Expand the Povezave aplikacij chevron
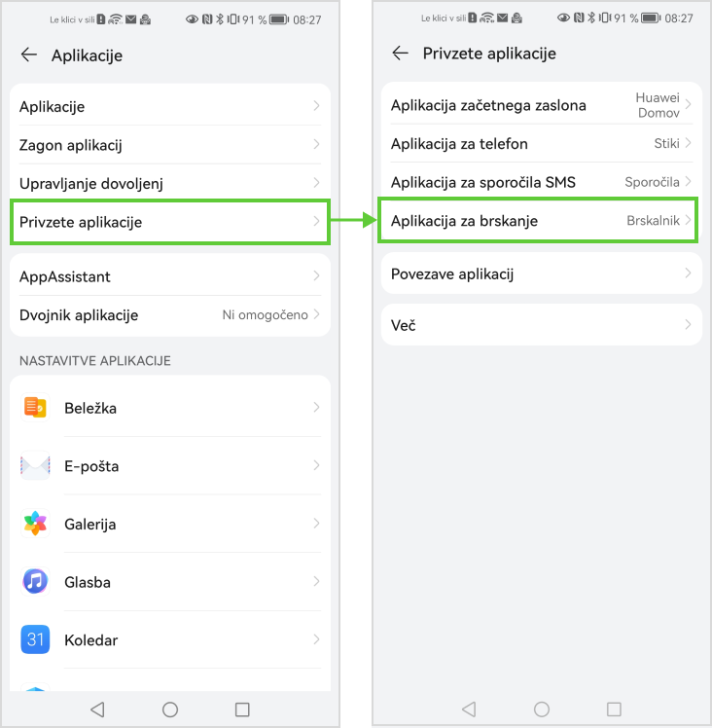This screenshot has width=712, height=728. [688, 273]
